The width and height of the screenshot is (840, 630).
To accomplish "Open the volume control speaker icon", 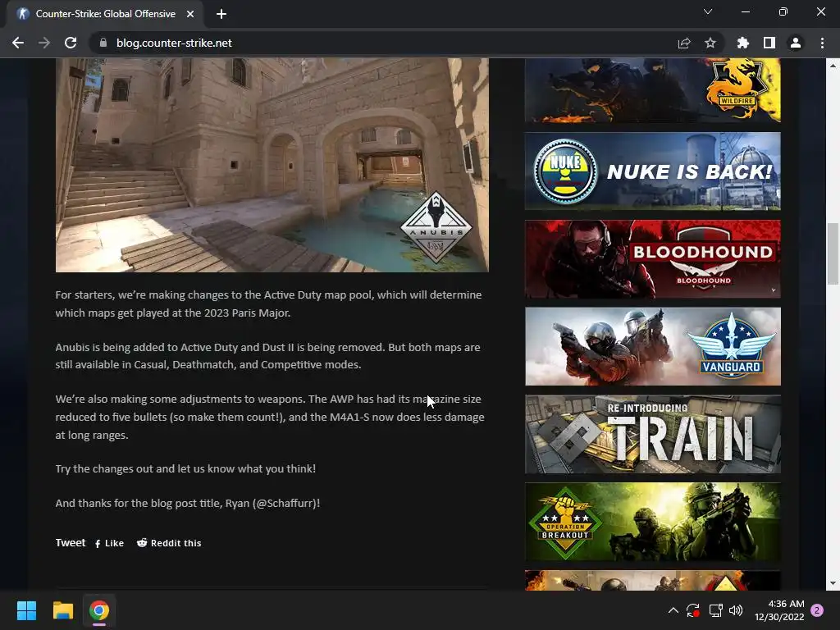I will click(736, 610).
